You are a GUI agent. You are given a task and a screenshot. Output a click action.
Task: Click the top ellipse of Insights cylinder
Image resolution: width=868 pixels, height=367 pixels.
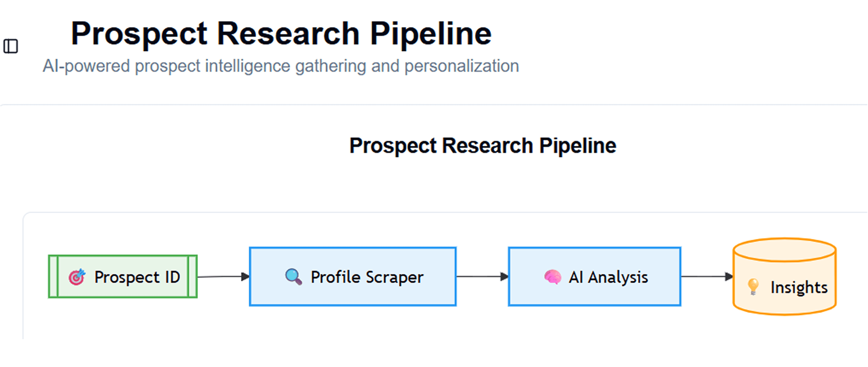tap(784, 250)
